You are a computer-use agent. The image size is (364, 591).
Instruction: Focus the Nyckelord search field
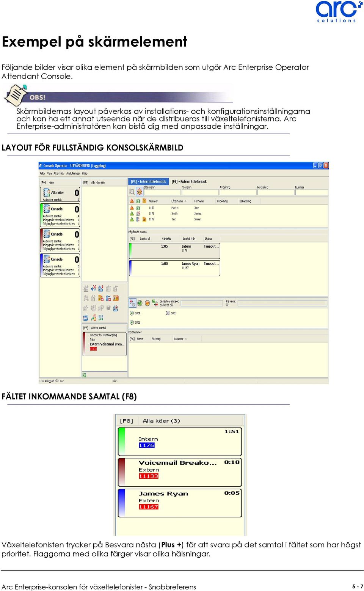(x=276, y=192)
